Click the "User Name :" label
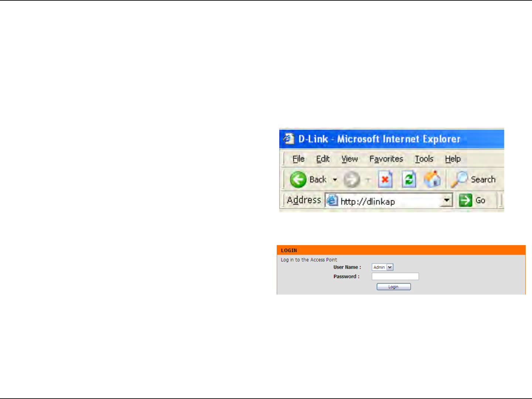 [x=347, y=267]
